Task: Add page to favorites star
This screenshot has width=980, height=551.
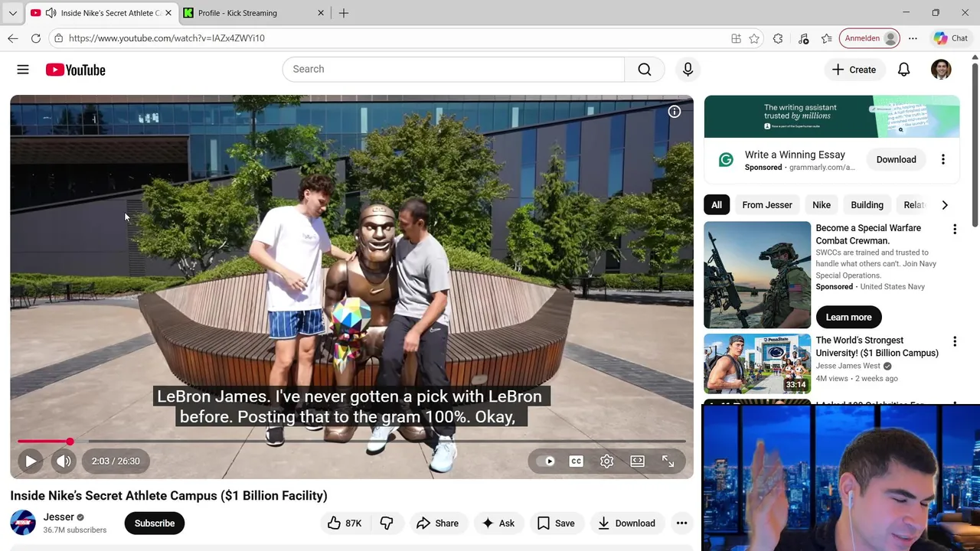Action: [x=754, y=38]
